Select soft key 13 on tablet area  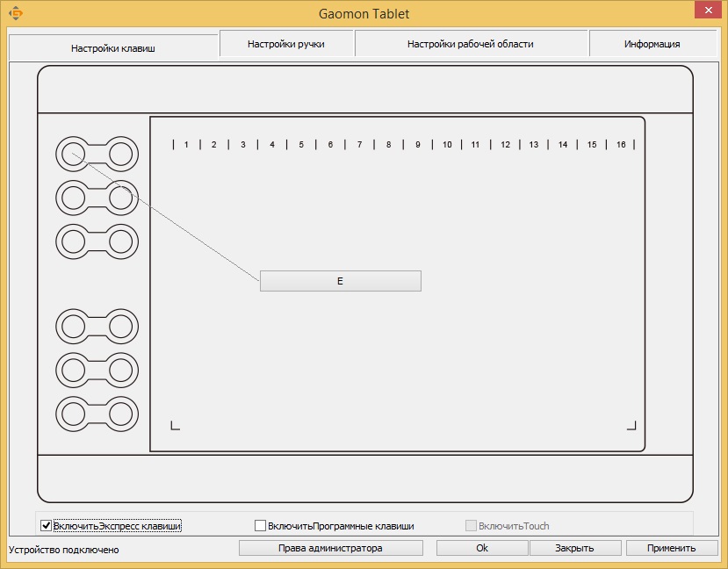(x=534, y=144)
